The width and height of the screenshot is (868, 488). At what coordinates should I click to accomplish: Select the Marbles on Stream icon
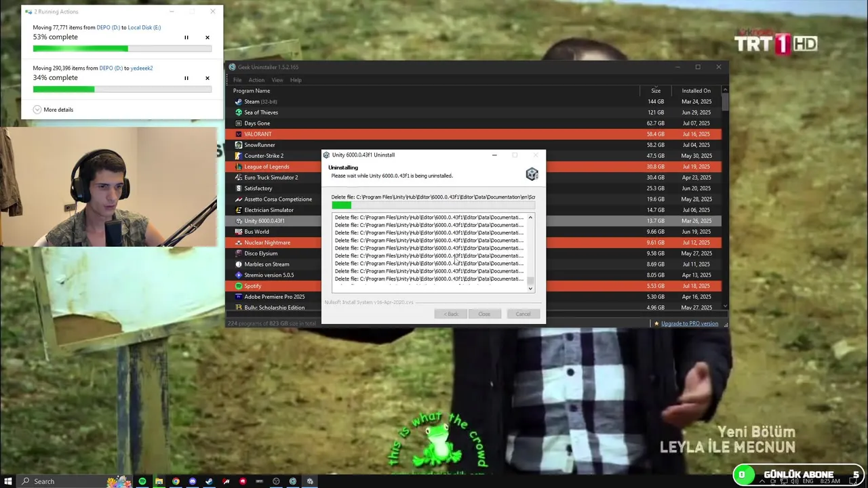click(238, 264)
